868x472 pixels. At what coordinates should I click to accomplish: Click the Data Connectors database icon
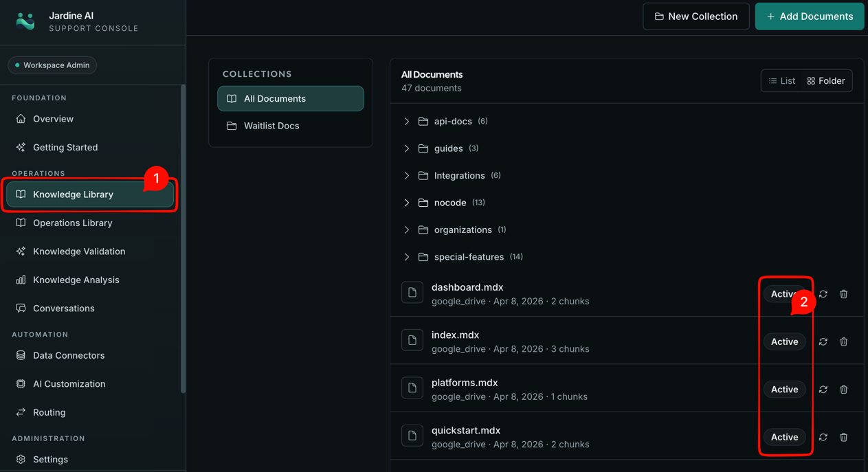21,355
